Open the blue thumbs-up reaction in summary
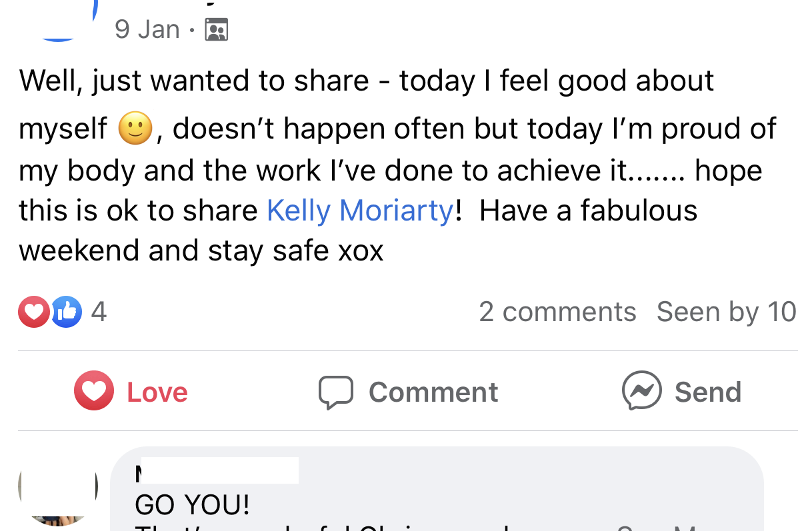This screenshot has width=812, height=531. (67, 312)
